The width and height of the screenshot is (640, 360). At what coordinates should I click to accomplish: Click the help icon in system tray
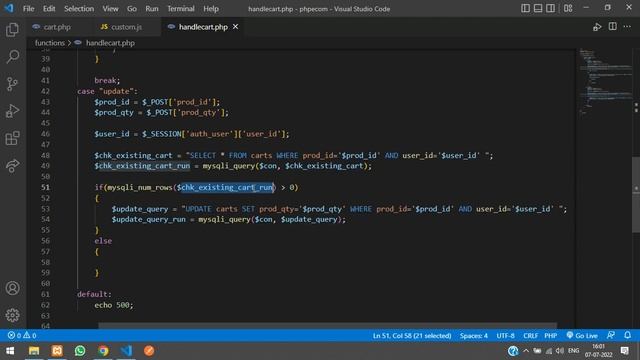(513, 351)
